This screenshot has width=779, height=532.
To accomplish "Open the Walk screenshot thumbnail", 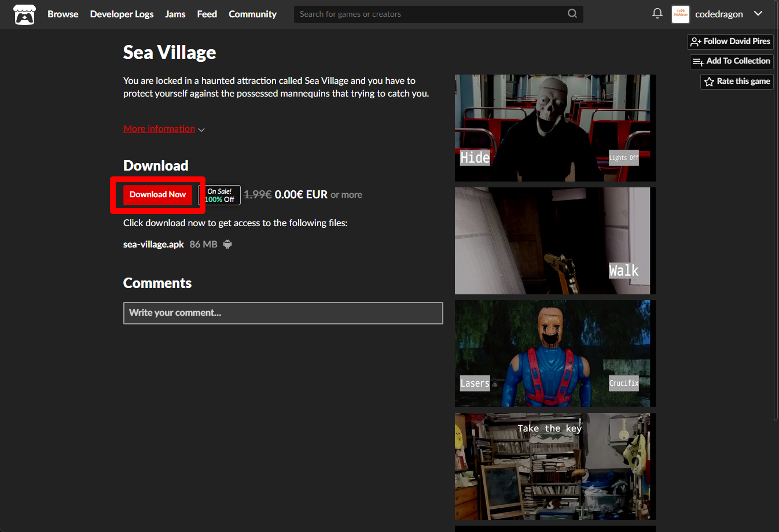I will (x=555, y=241).
